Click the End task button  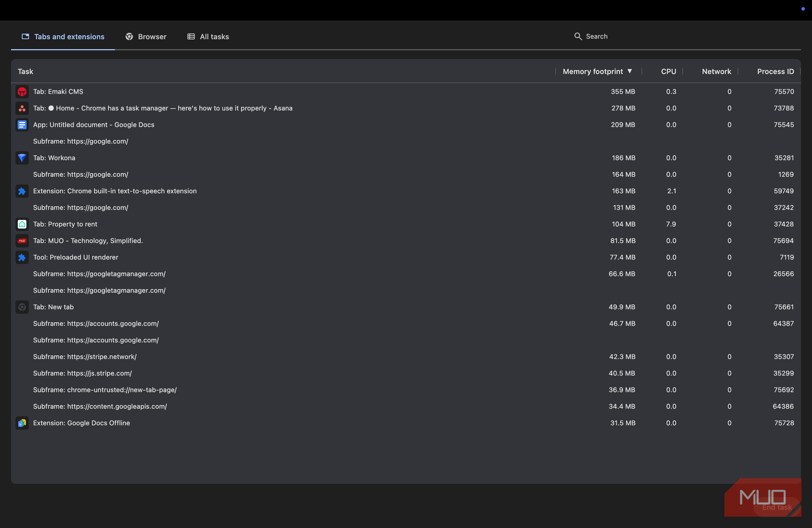click(x=777, y=507)
